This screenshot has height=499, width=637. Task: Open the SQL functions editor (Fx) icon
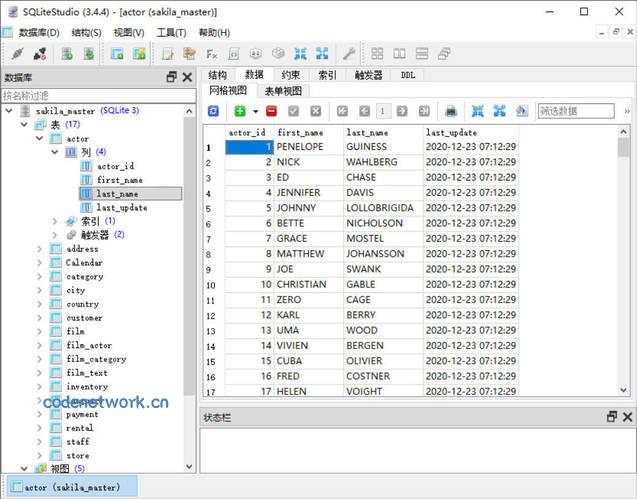(x=212, y=53)
